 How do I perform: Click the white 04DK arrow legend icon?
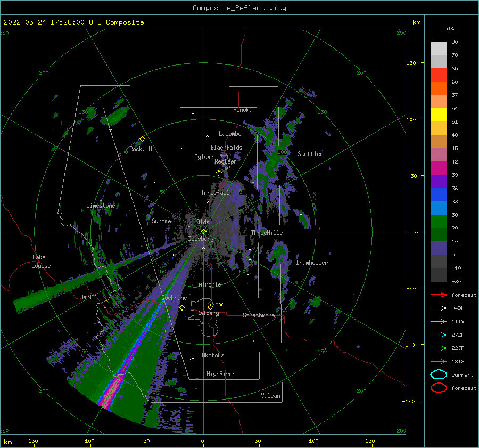click(439, 308)
